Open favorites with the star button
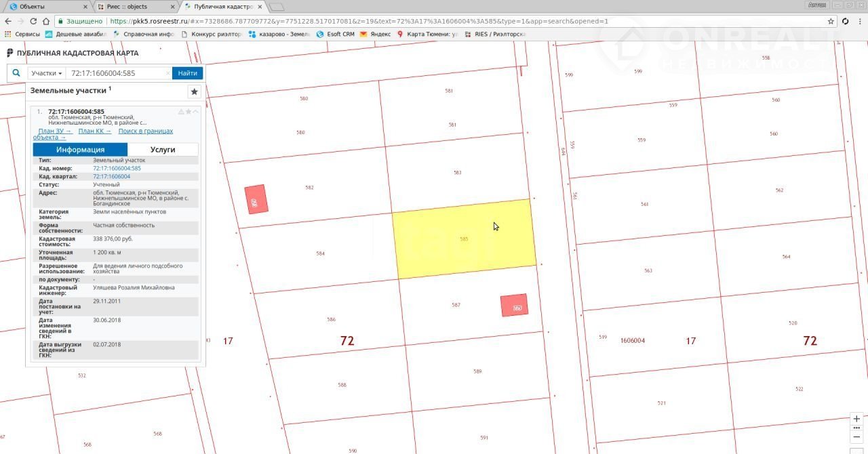This screenshot has height=454, width=868. (x=195, y=91)
